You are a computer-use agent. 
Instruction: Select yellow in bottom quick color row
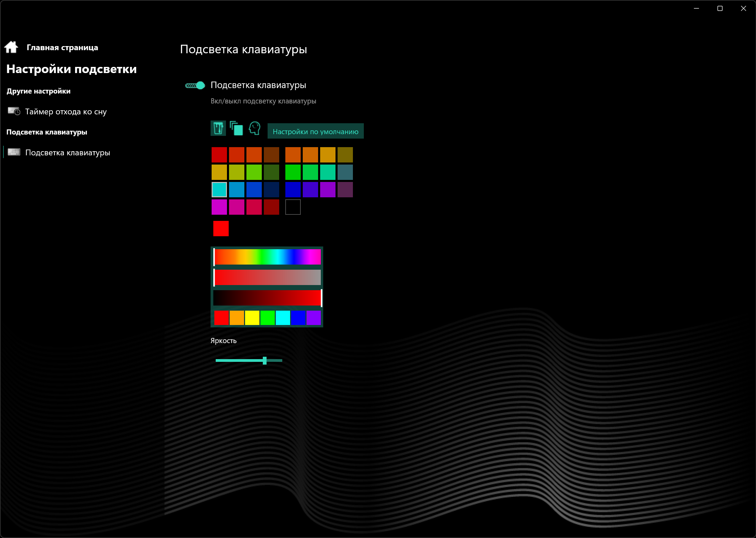pos(252,318)
